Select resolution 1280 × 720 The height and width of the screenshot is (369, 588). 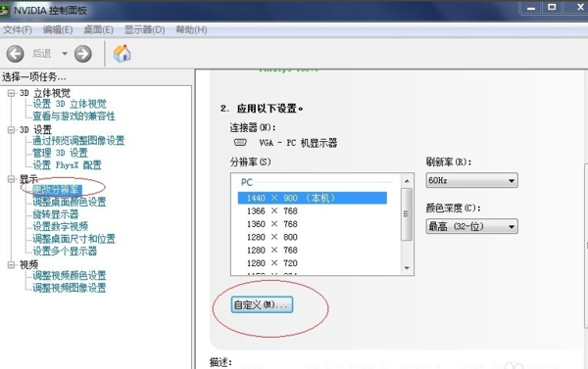tap(272, 263)
